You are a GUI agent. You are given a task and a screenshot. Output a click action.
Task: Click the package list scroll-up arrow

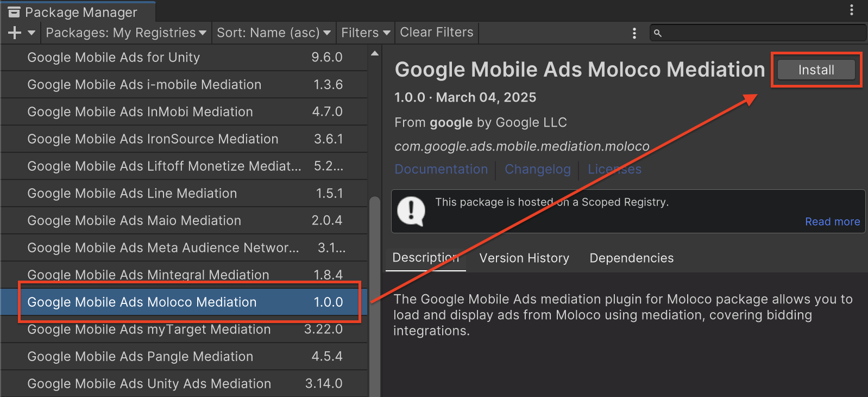[374, 53]
